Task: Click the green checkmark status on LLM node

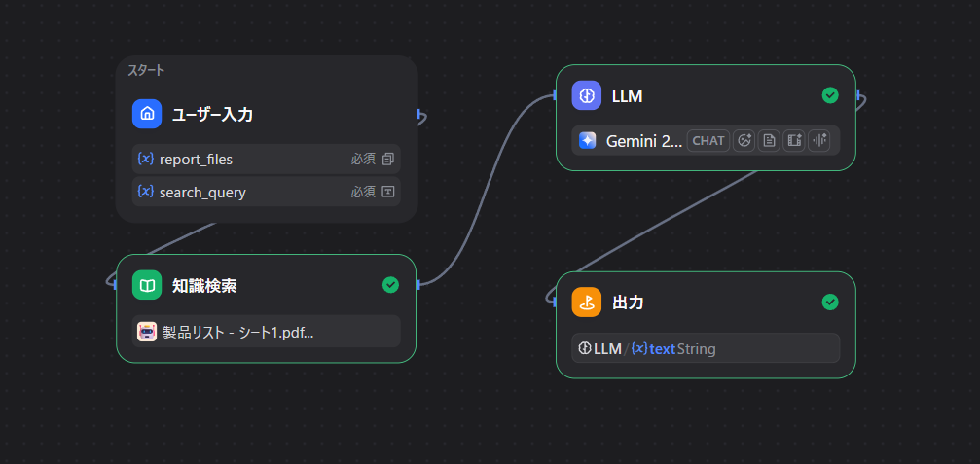Action: pos(830,95)
